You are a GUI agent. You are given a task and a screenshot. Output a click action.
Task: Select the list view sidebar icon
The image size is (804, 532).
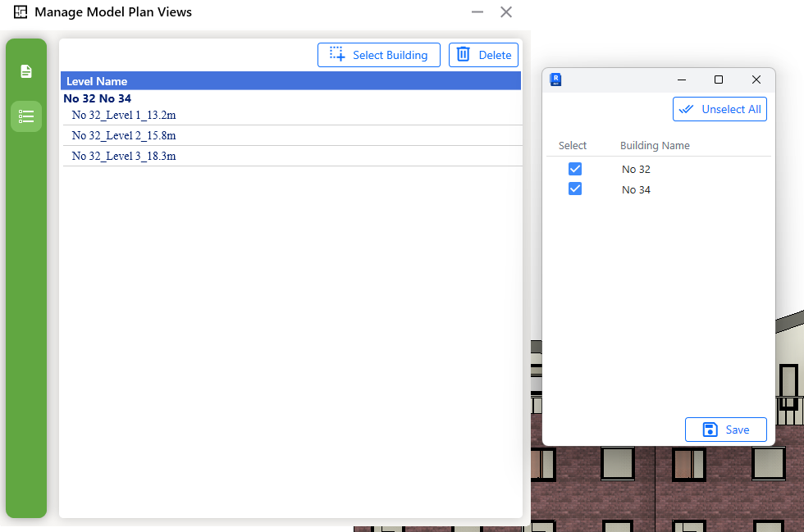[26, 116]
